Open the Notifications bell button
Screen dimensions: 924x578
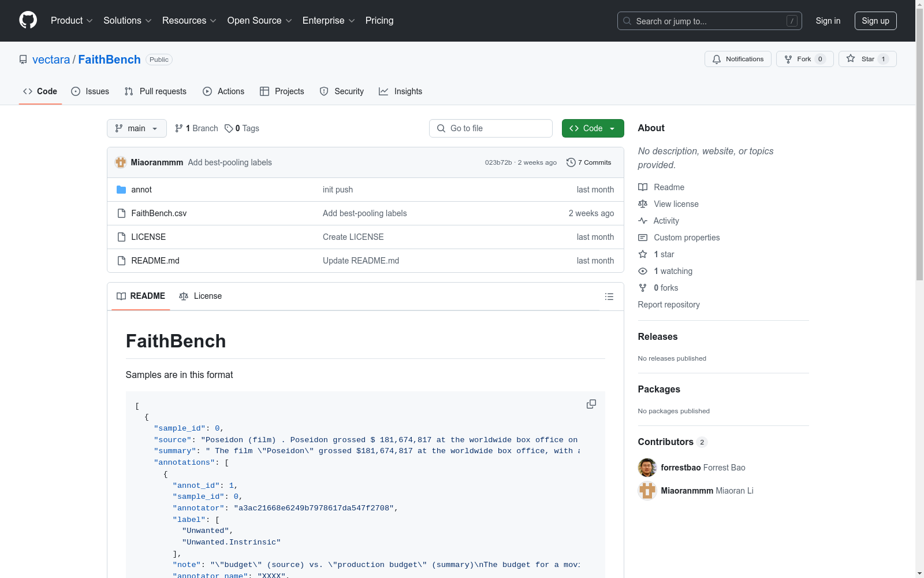(737, 59)
